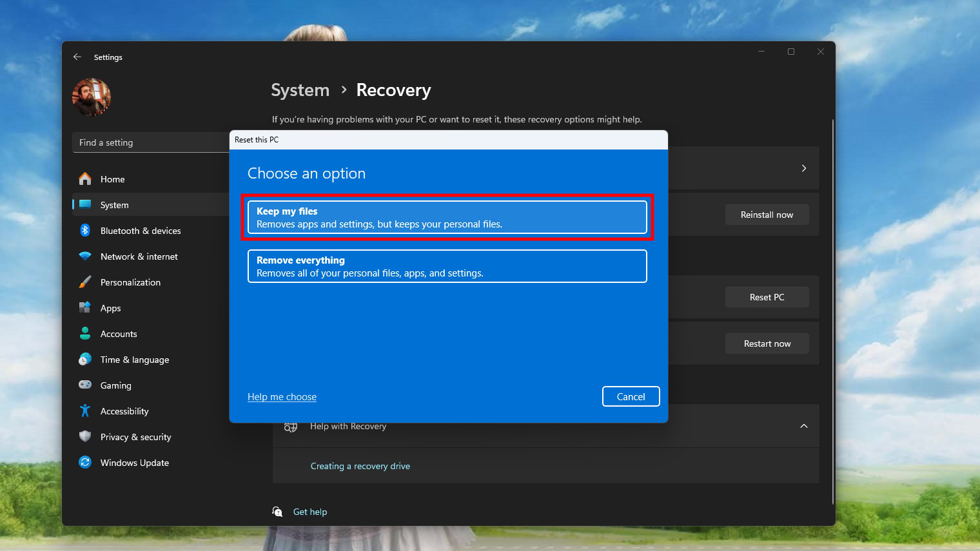
Task: Go to Bluetooth & devices
Action: [x=151, y=231]
